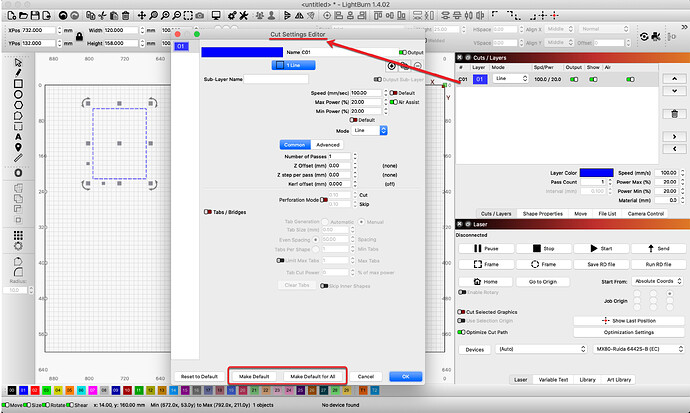This screenshot has width=690, height=413.
Task: Toggle Air switch for layer C01
Action: (x=631, y=80)
